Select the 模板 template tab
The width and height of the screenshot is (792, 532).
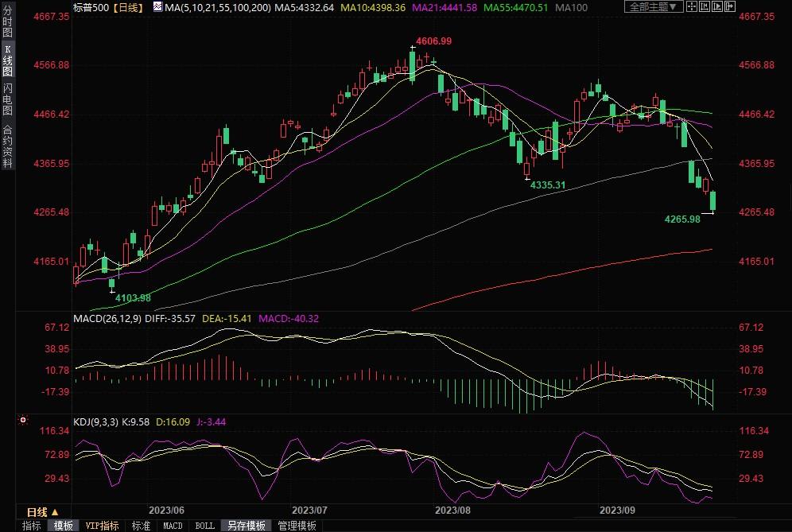coord(63,526)
